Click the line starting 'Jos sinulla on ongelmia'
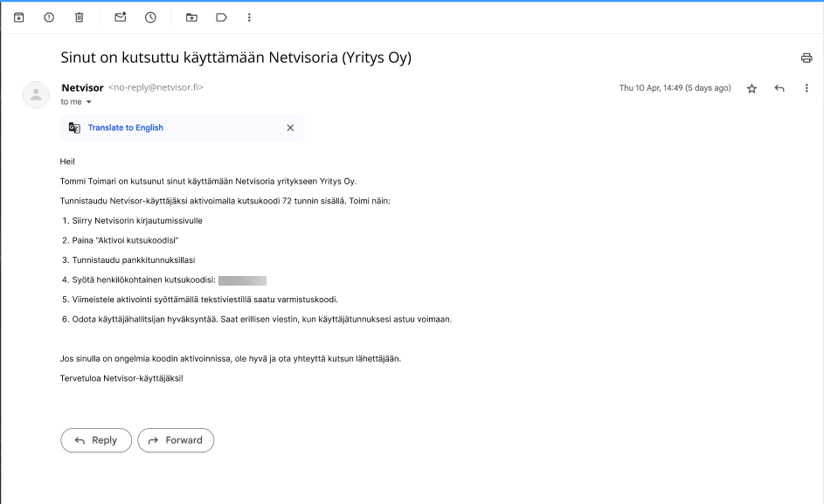Image resolution: width=824 pixels, height=504 pixels. pyautogui.click(x=230, y=358)
